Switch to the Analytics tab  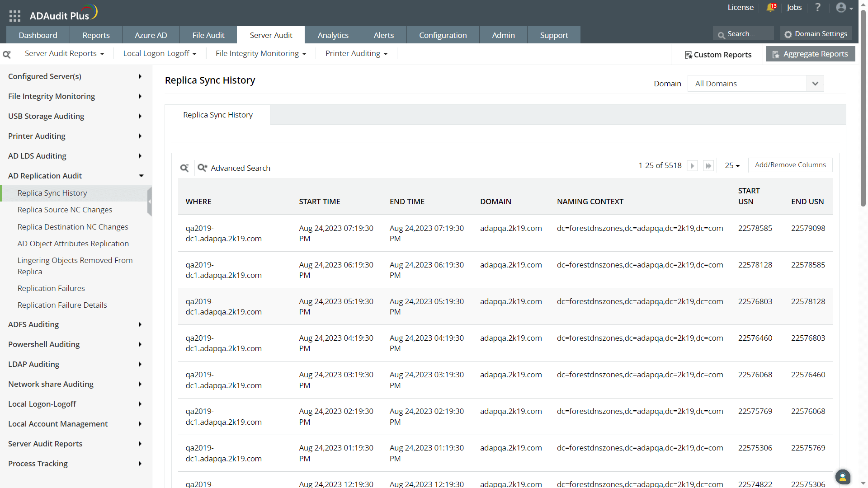point(333,35)
